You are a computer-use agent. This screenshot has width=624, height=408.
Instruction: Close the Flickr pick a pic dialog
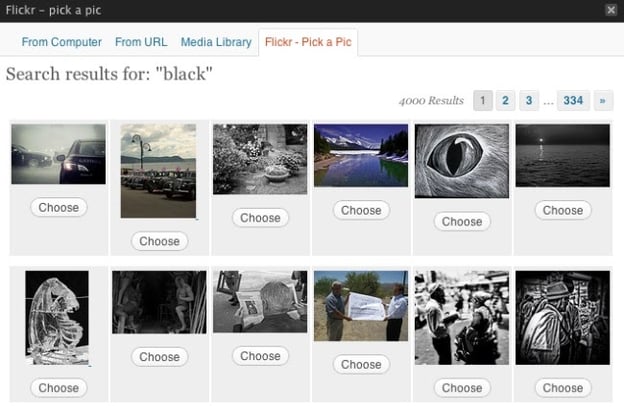611,9
